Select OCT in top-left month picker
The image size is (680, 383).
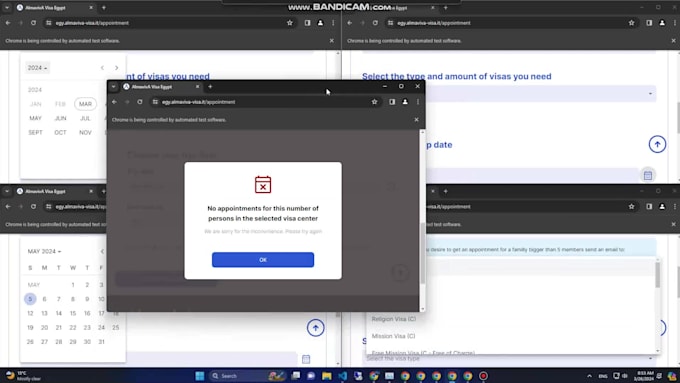click(x=60, y=133)
